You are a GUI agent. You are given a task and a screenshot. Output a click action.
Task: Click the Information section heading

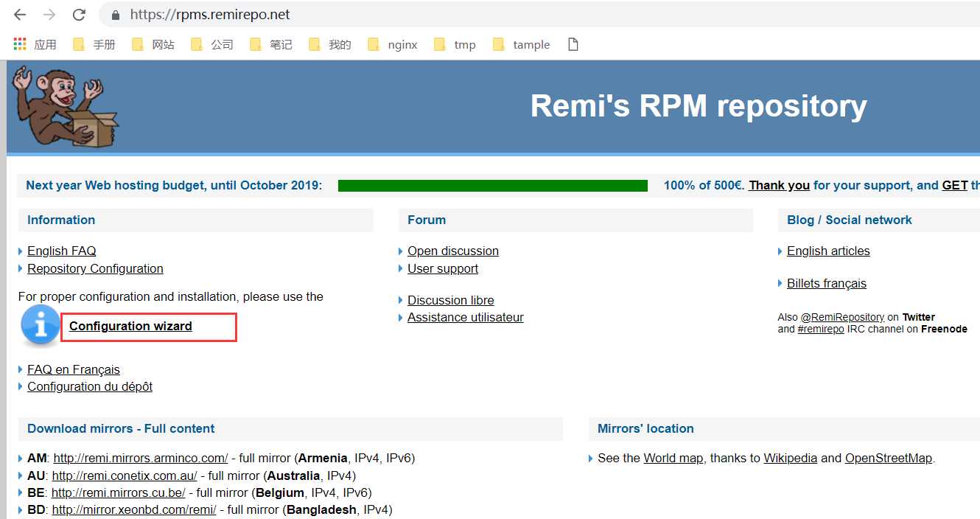click(61, 220)
